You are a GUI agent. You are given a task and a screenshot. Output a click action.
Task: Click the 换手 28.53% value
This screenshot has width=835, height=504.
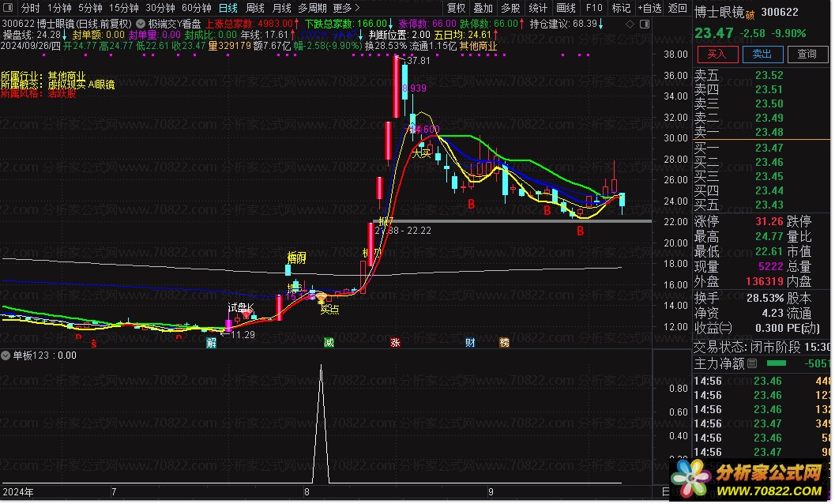[765, 299]
